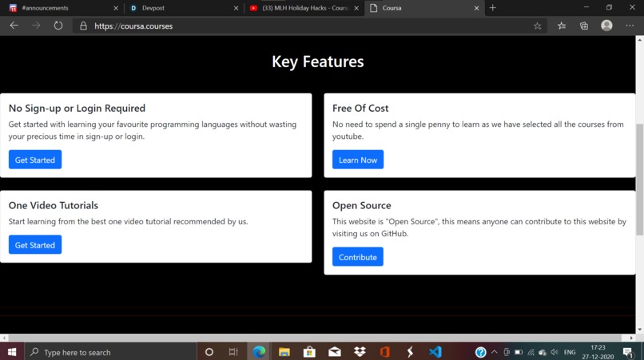This screenshot has width=644, height=360.
Task: Open Microsoft Office from the taskbar
Action: tap(385, 352)
